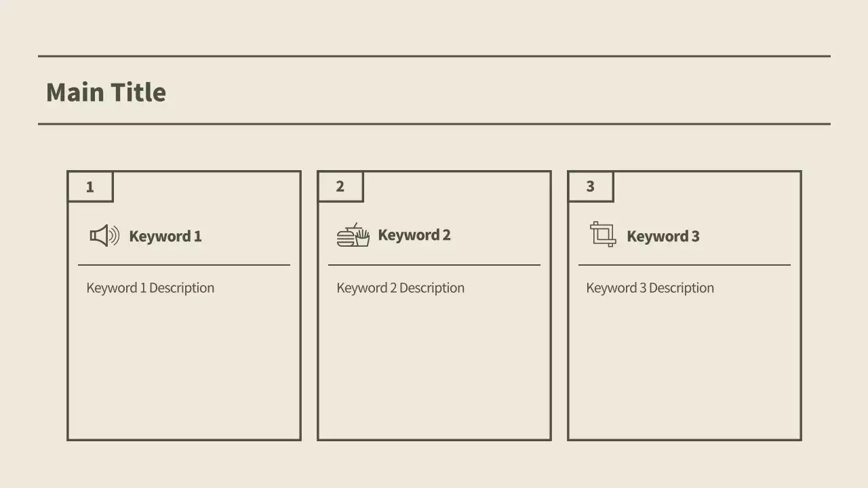Click the crop icon beside Keyword 3
Screen dimensions: 868x488
[x=603, y=235]
